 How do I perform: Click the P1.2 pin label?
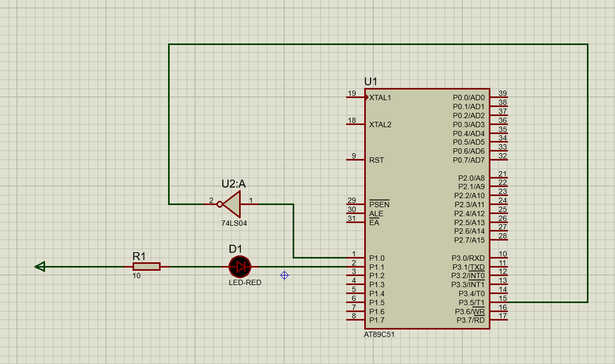click(376, 276)
